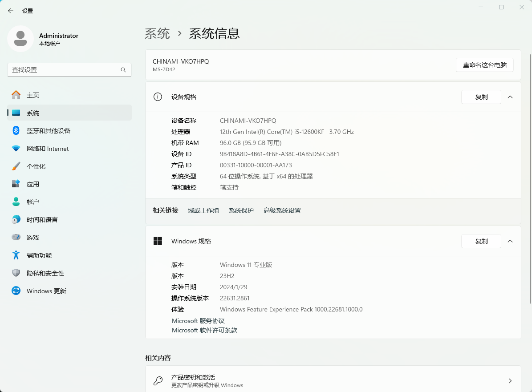The height and width of the screenshot is (392, 532).
Task: Click the Windows Update sync icon
Action: point(16,291)
